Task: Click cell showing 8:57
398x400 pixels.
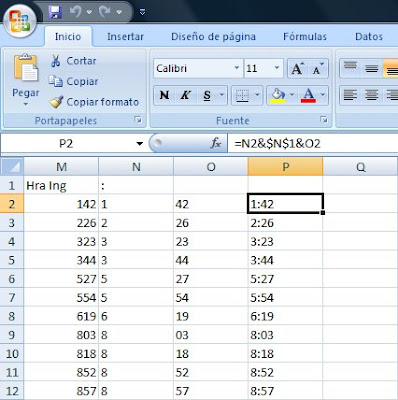Action: coord(286,391)
